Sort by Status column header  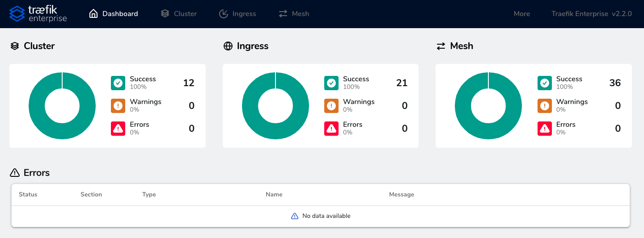click(x=28, y=195)
